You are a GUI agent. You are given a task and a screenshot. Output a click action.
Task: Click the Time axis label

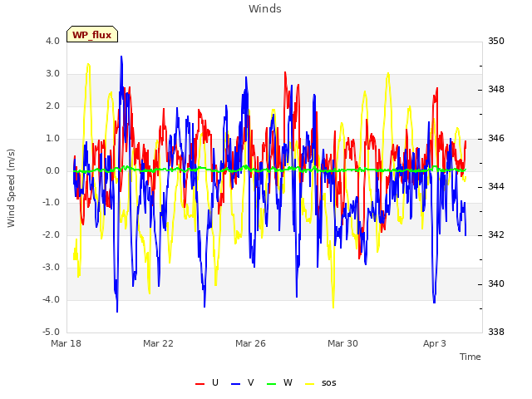470,357
